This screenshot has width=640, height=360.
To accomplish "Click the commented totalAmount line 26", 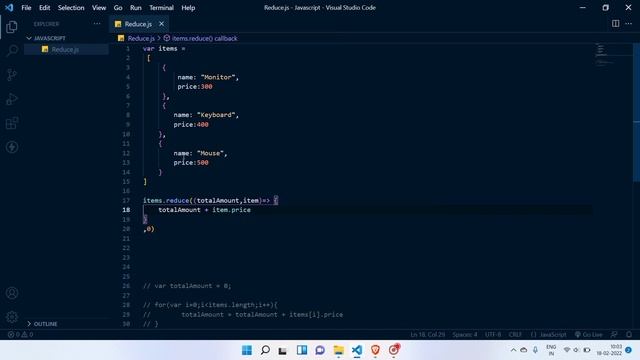I will [x=187, y=286].
